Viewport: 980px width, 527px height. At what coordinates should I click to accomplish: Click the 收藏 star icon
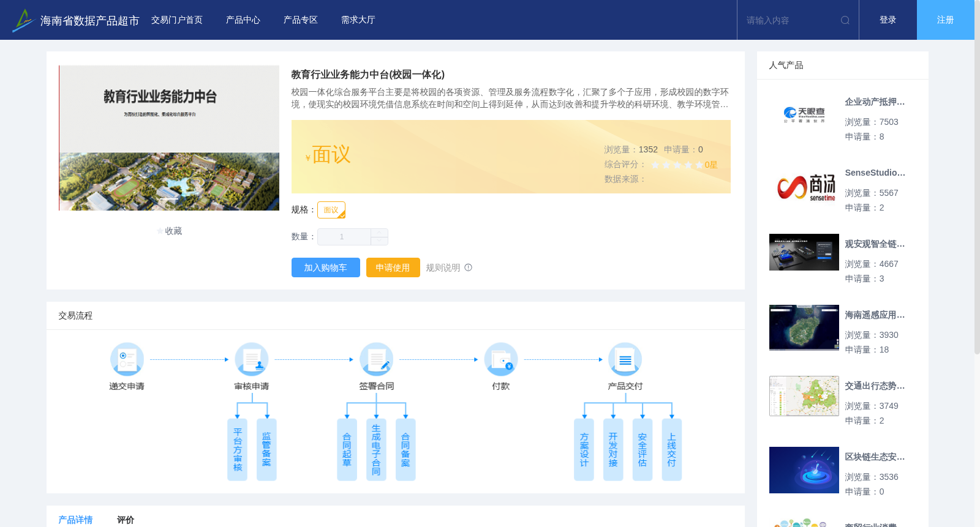click(x=160, y=231)
